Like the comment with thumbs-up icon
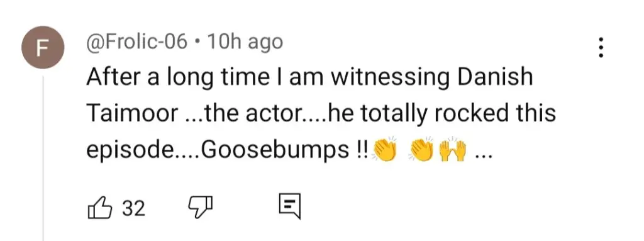 (x=100, y=208)
